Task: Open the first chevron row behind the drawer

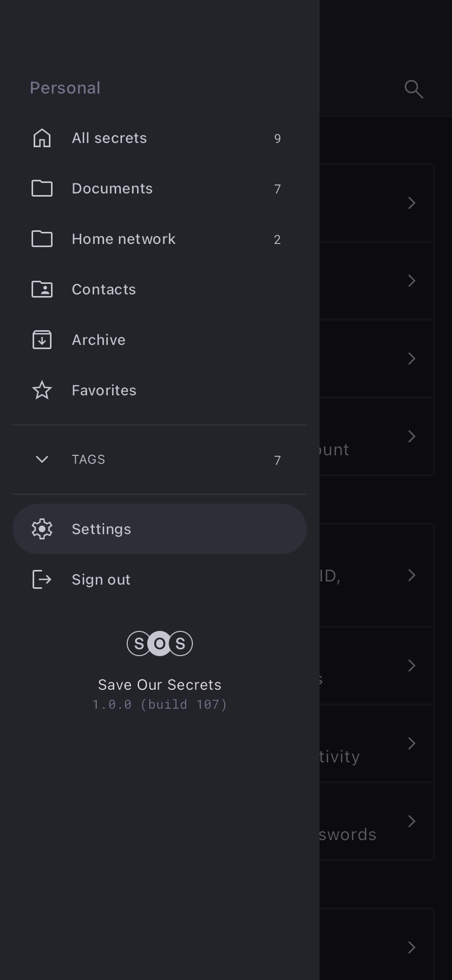Action: pos(412,203)
